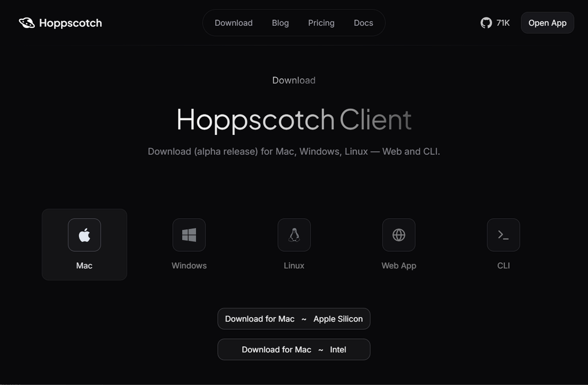This screenshot has width=588, height=385.
Task: Click the Windows logo icon
Action: pyautogui.click(x=189, y=235)
